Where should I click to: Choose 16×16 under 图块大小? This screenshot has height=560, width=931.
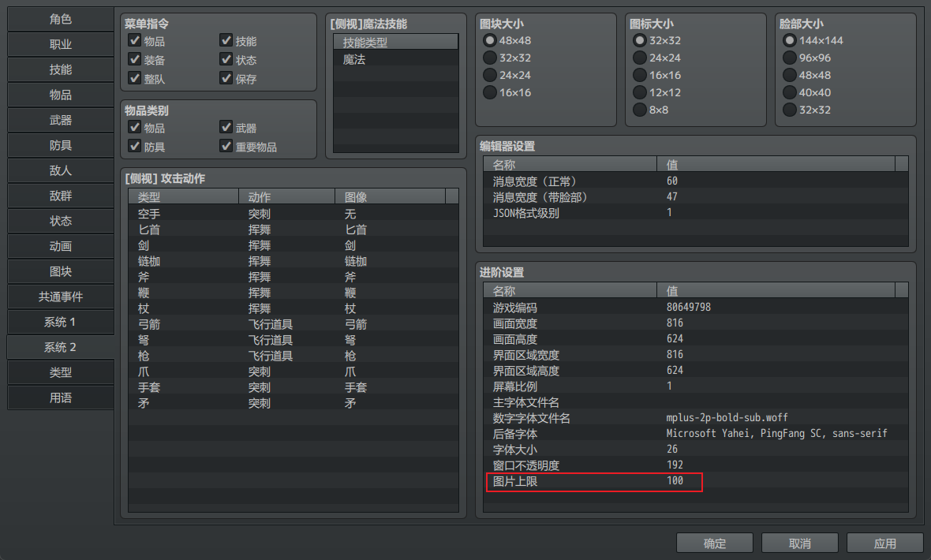coord(490,92)
